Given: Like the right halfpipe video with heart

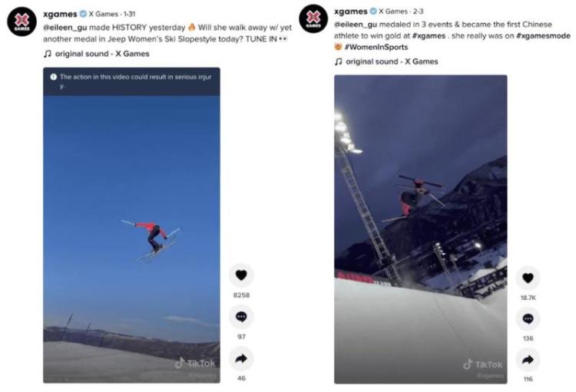Looking at the screenshot, I should point(528,278).
